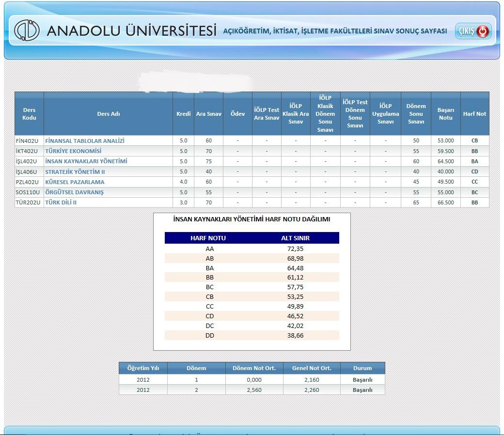Viewport: 504px width, 435px height.
Task: Click the İNSAN KAYNAKLARI YÖNETİMİ HARF NOTU DAĞILIMI title
Action: point(252,219)
